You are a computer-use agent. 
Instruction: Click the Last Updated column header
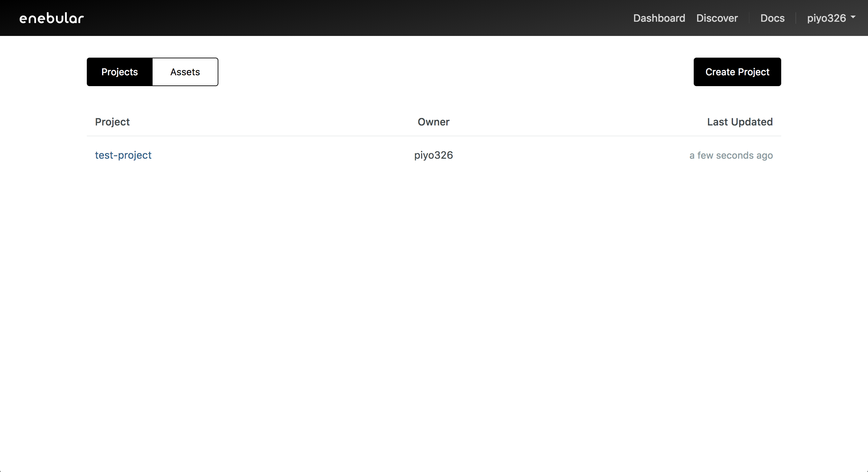[x=739, y=122]
